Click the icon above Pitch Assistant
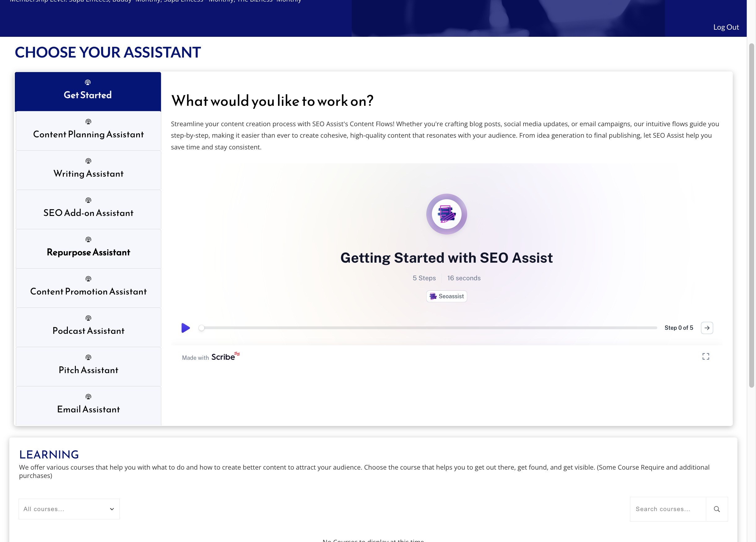The height and width of the screenshot is (542, 756). 88,357
